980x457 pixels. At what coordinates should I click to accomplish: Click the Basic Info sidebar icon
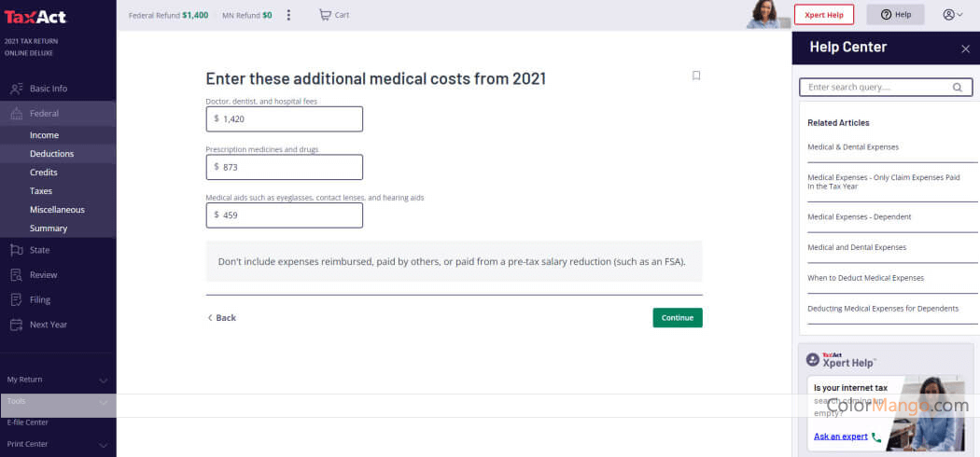17,89
